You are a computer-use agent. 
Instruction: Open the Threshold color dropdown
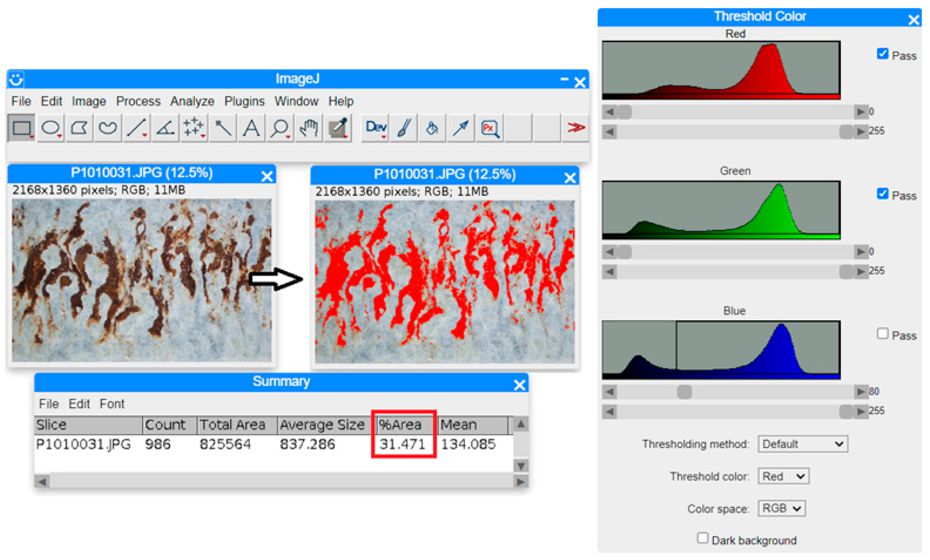tap(783, 476)
